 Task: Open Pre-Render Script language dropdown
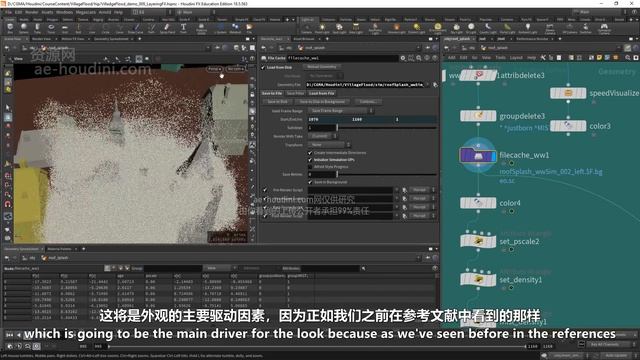[421, 190]
